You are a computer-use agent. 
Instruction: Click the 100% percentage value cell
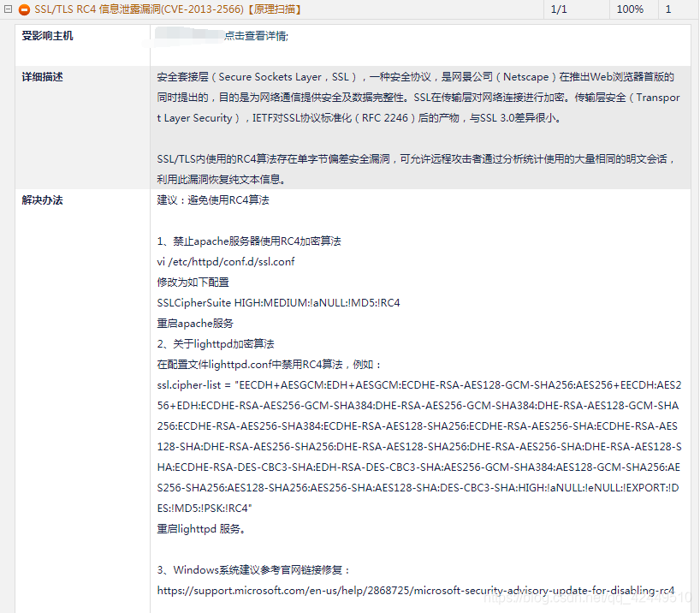pyautogui.click(x=632, y=9)
